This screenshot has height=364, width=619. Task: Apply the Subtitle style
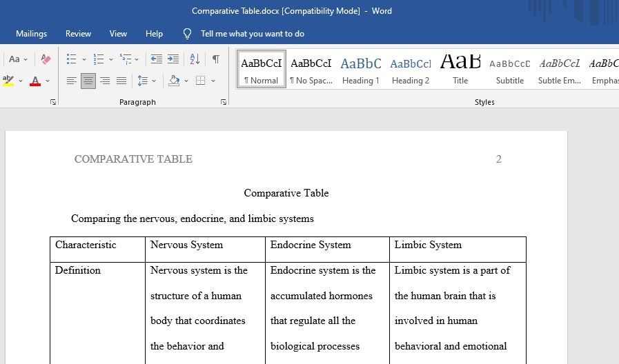point(510,70)
